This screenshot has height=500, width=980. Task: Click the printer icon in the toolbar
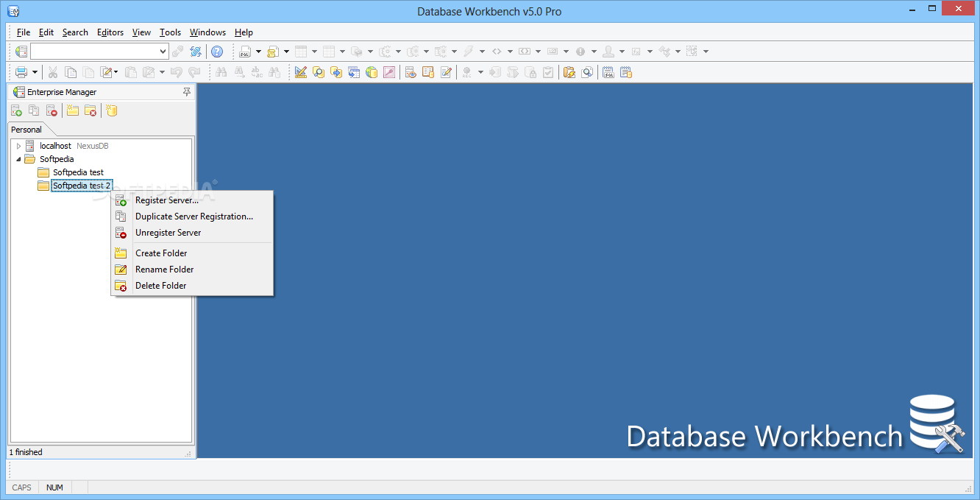(21, 72)
